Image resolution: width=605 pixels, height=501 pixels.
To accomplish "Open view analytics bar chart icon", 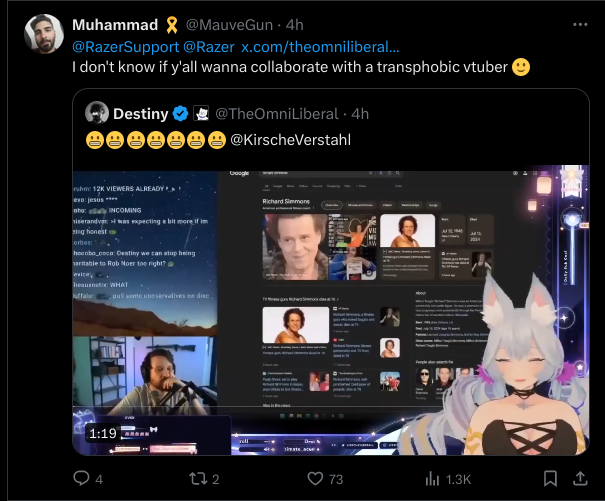I will tap(432, 479).
